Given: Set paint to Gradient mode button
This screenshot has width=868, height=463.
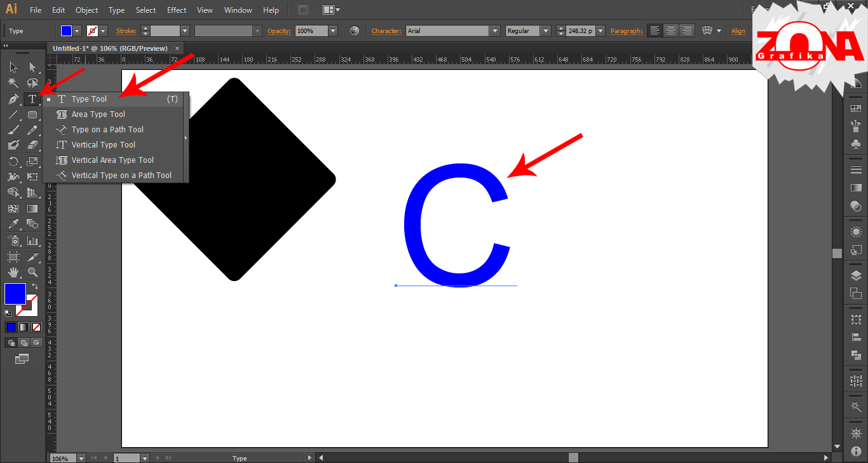Looking at the screenshot, I should coord(24,328).
